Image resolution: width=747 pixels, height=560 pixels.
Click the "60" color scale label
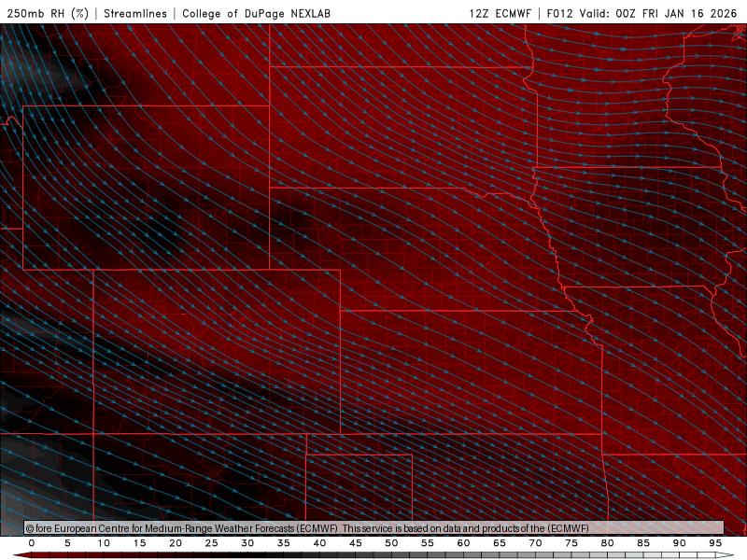pos(463,543)
